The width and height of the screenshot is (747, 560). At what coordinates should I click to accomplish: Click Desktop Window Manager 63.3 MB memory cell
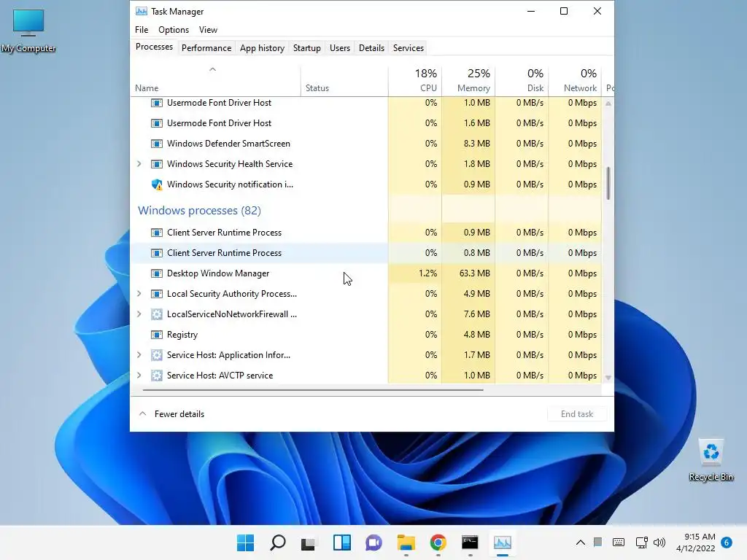(x=468, y=273)
